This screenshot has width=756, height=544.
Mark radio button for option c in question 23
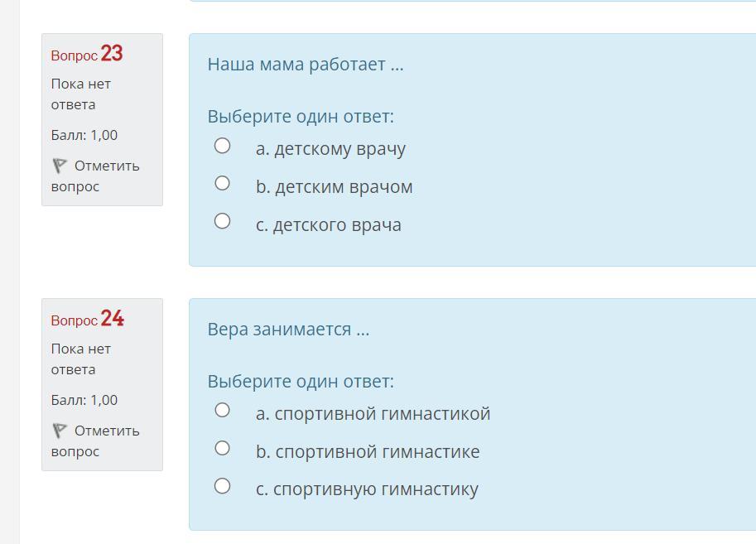click(222, 221)
